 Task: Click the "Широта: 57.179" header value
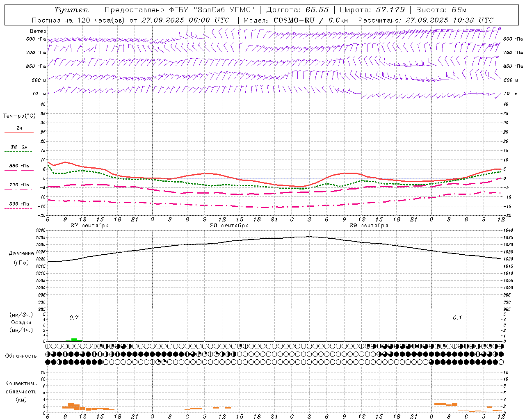point(372,10)
